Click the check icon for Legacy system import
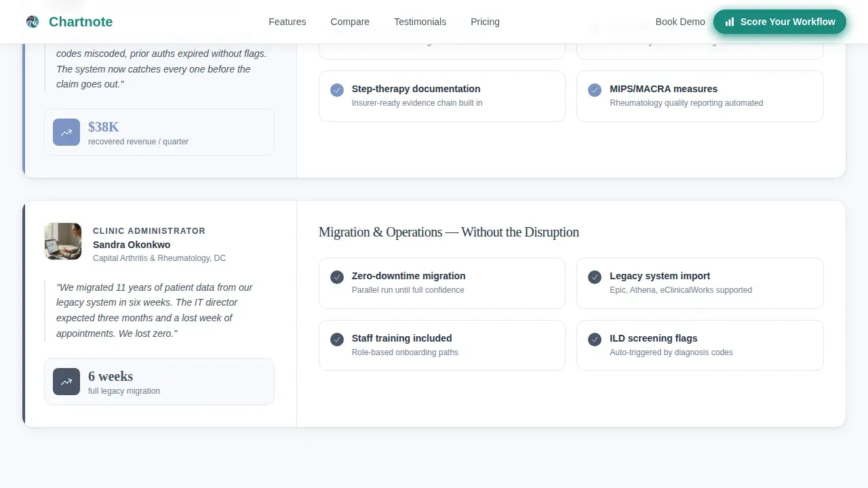 [595, 277]
